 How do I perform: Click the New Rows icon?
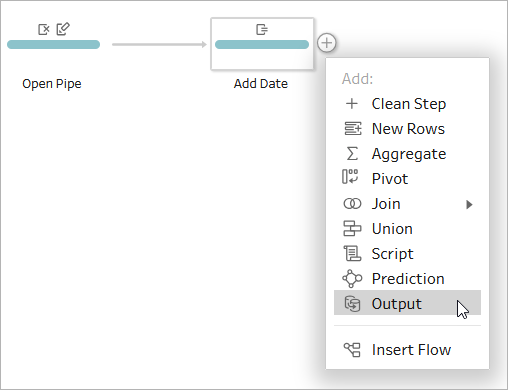click(352, 129)
